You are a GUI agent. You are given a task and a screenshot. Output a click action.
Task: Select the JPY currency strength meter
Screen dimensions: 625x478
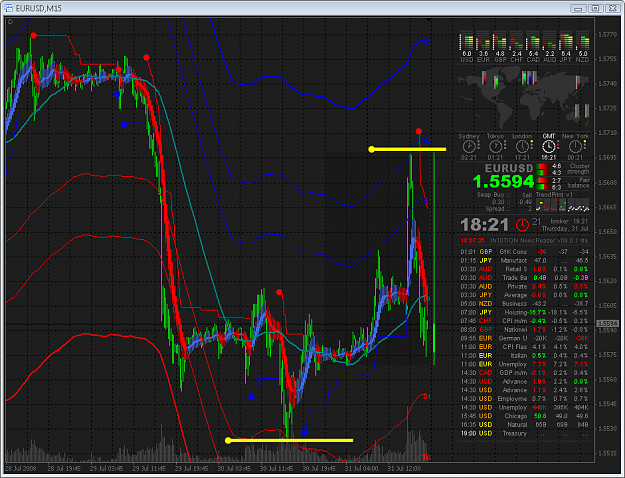(x=566, y=47)
